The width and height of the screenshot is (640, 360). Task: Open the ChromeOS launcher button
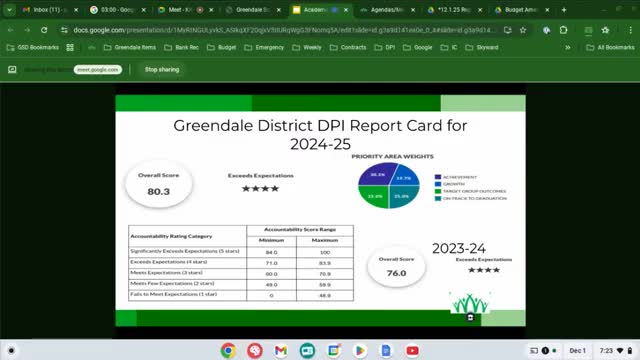tap(11, 351)
